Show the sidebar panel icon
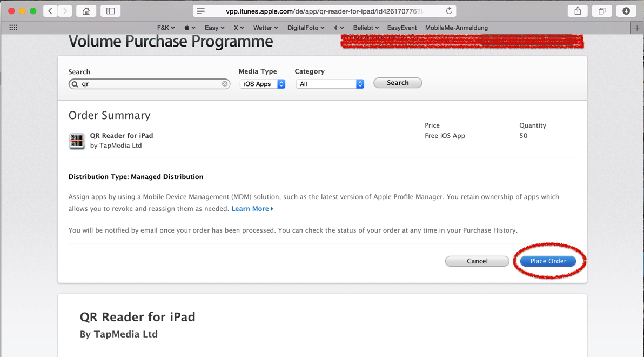Image resolution: width=644 pixels, height=357 pixels. pyautogui.click(x=110, y=11)
